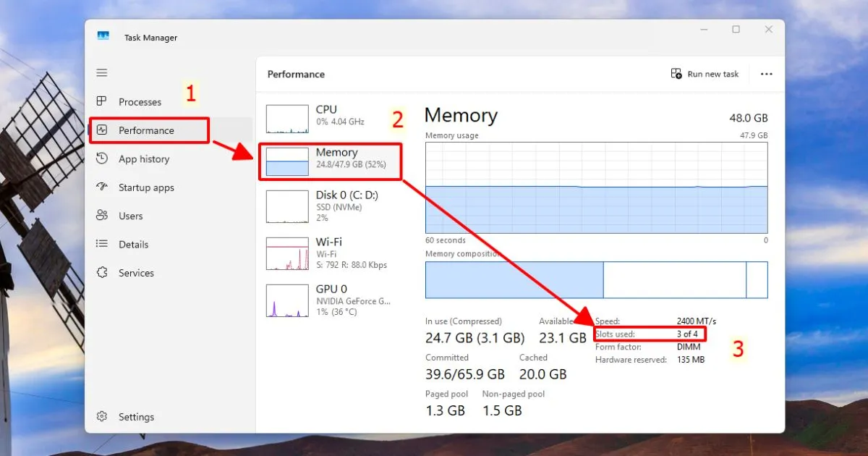Screen dimensions: 868x456
Task: Click the Run new task button
Action: [x=705, y=73]
